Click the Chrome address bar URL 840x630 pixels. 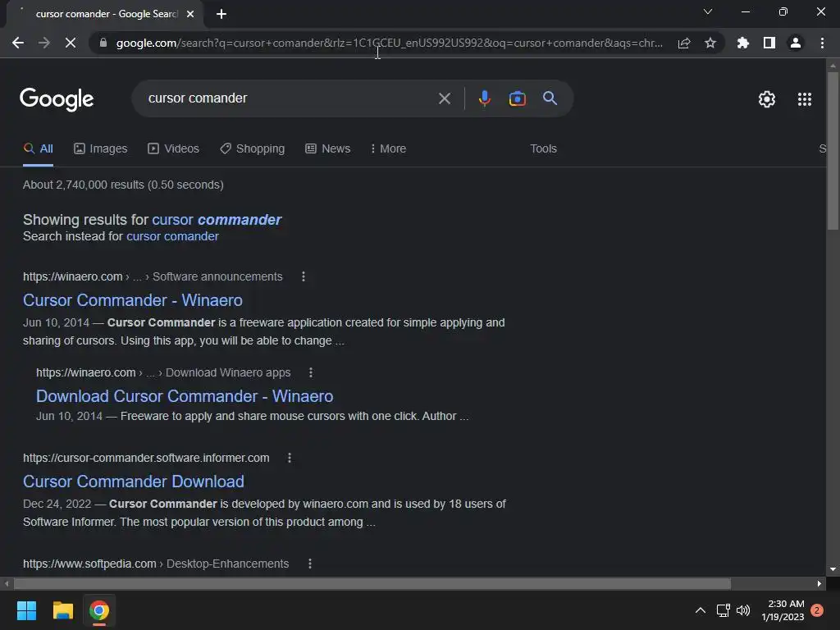coord(390,43)
